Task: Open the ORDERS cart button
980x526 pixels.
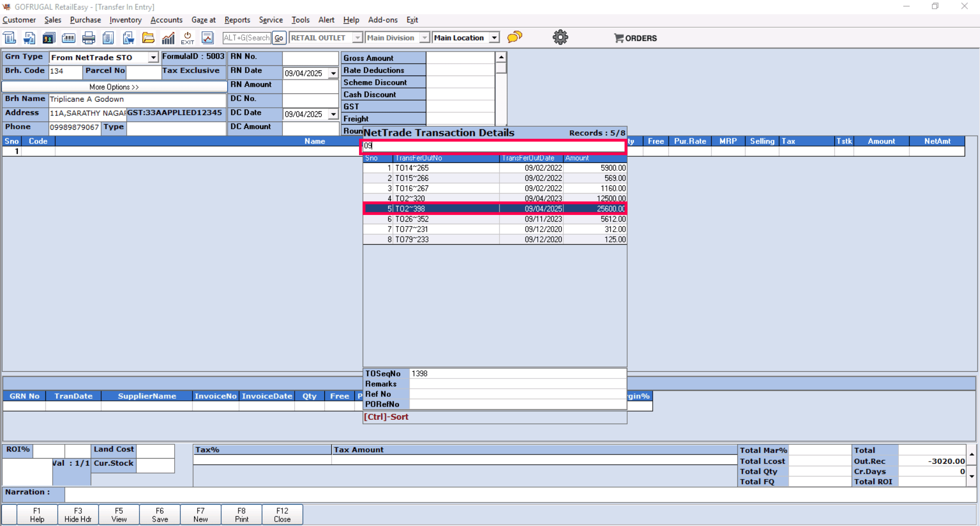Action: coord(635,38)
